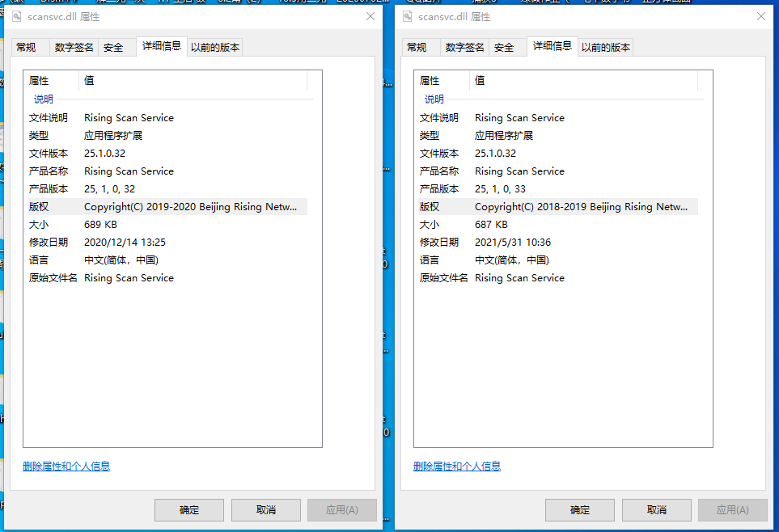Open 数字签名 tab in left dialog
Viewport: 779px width, 532px height.
coord(74,47)
